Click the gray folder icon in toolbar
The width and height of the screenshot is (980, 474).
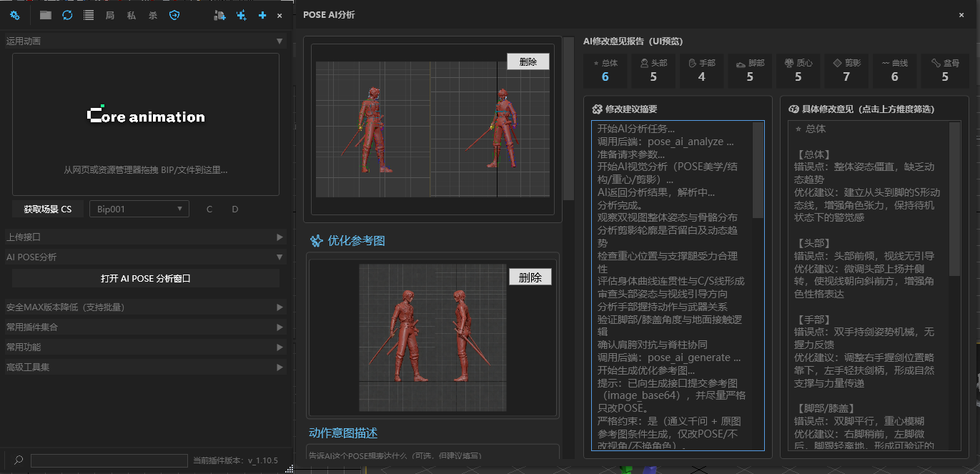click(x=46, y=15)
